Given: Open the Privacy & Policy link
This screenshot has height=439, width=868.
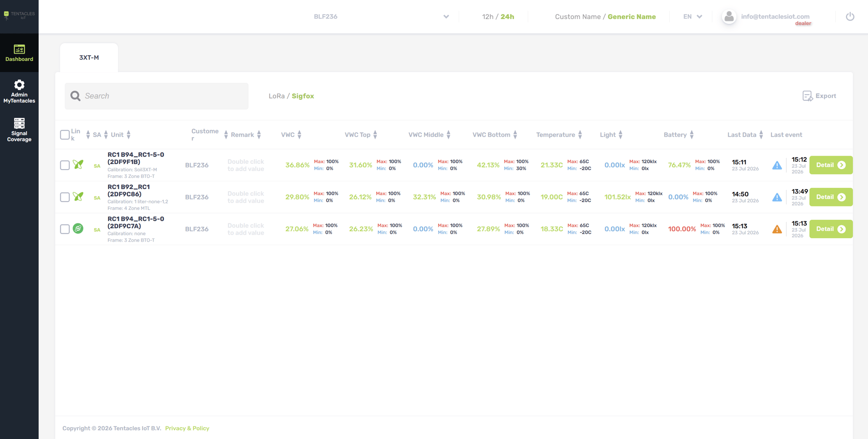Looking at the screenshot, I should pos(187,428).
